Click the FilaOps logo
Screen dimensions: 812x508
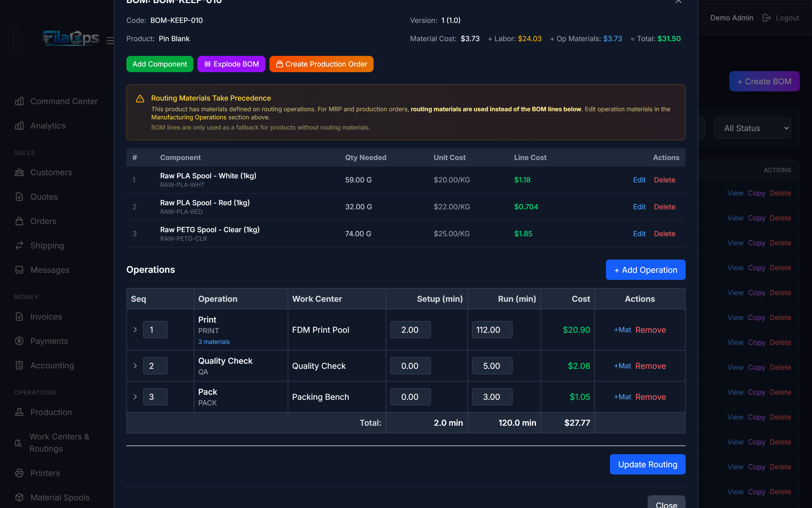point(71,38)
